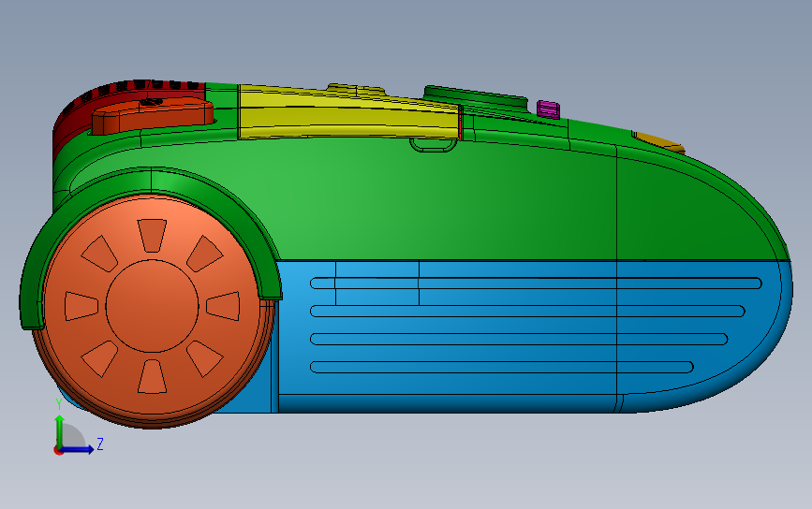Screen dimensions: 812x509
Task: Click the red triad origin dot
Action: [x=58, y=451]
